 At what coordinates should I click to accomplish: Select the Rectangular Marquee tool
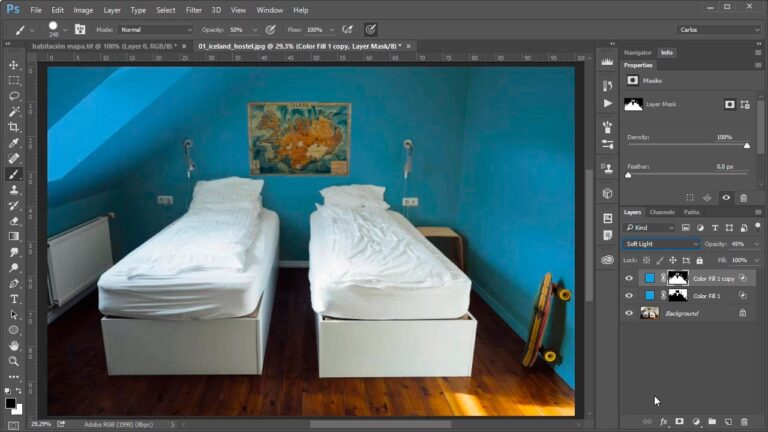point(14,80)
